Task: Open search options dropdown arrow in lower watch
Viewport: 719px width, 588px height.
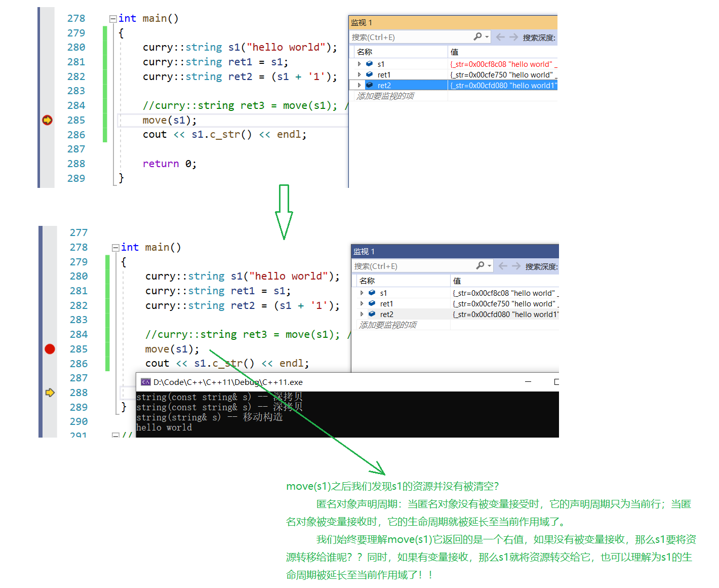Action: click(490, 266)
